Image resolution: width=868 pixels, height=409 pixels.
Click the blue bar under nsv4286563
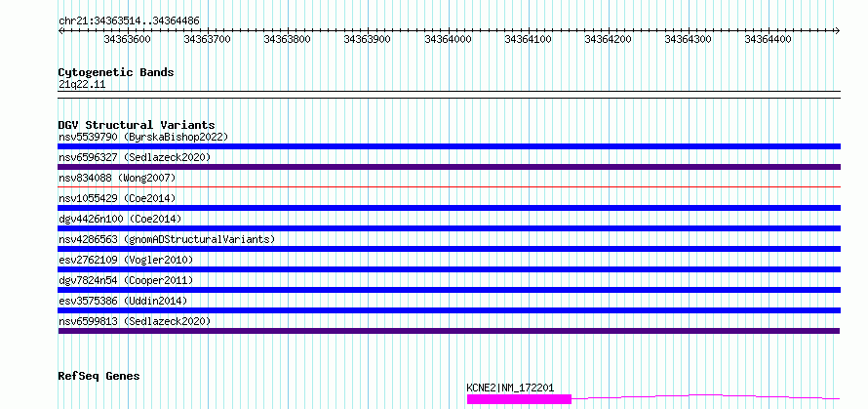pos(449,249)
